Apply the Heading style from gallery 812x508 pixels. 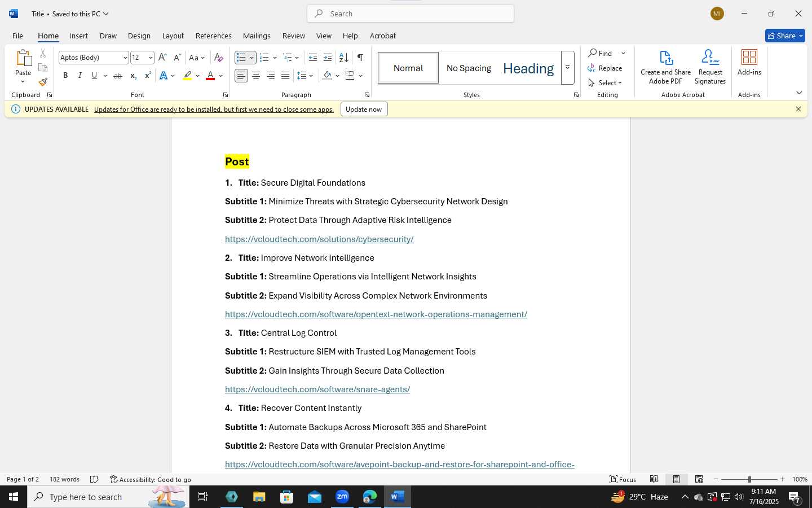click(x=528, y=68)
